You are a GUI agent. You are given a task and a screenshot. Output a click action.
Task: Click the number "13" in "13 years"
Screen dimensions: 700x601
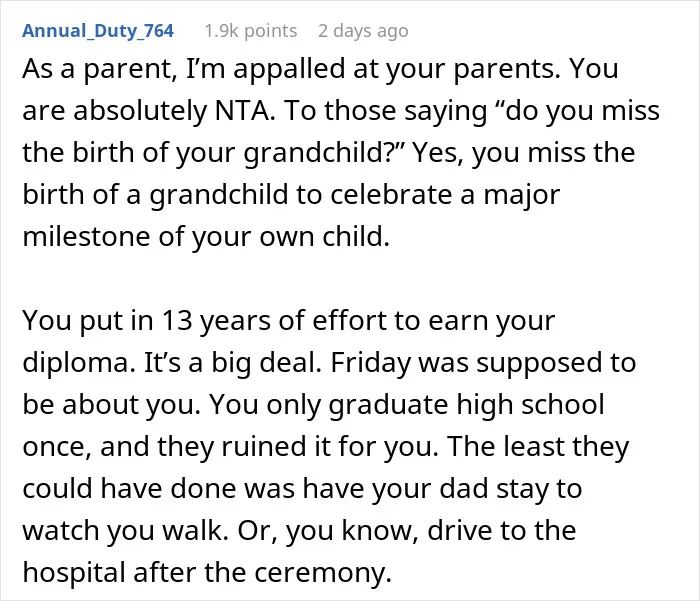[x=176, y=321]
